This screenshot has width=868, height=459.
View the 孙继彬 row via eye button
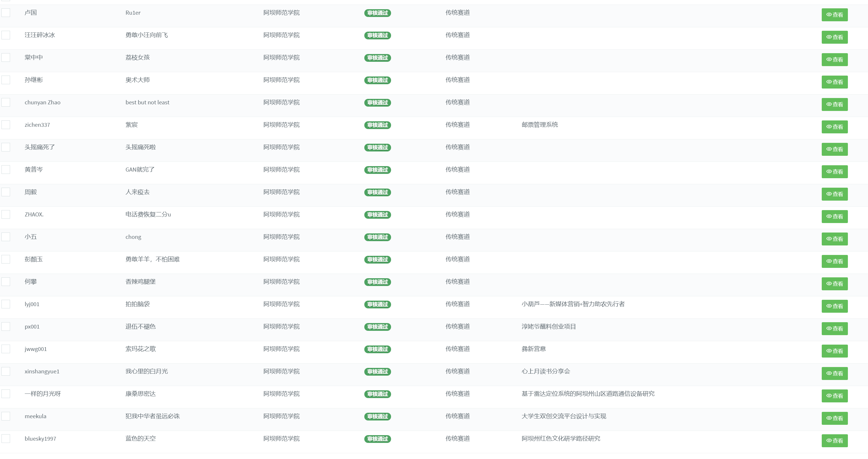pyautogui.click(x=834, y=82)
